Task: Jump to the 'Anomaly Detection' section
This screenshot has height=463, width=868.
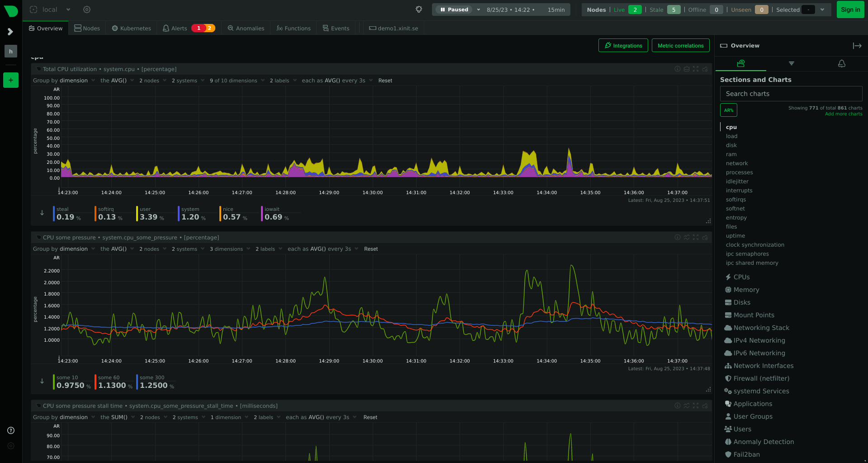Action: (x=764, y=442)
